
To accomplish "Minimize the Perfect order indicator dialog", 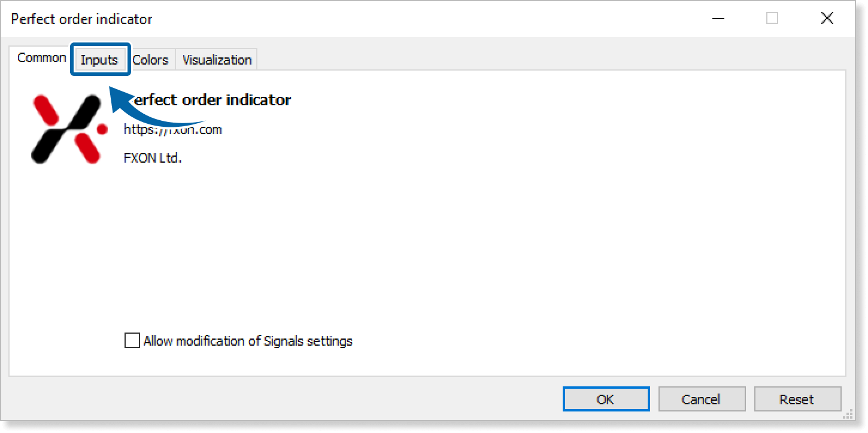I will click(x=718, y=19).
